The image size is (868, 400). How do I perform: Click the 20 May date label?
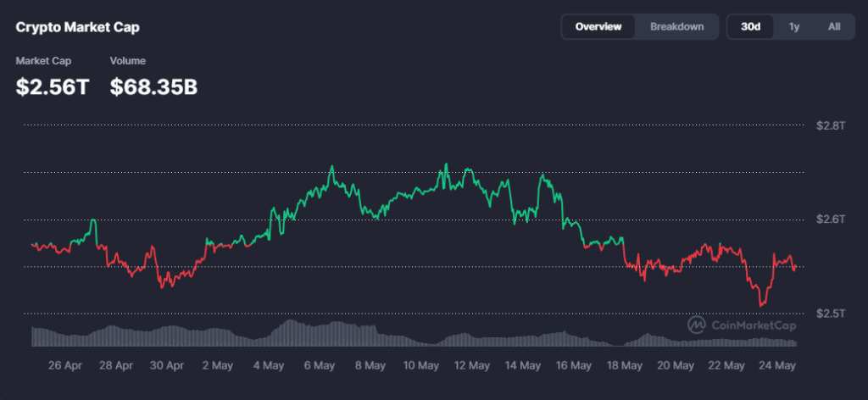coord(676,366)
